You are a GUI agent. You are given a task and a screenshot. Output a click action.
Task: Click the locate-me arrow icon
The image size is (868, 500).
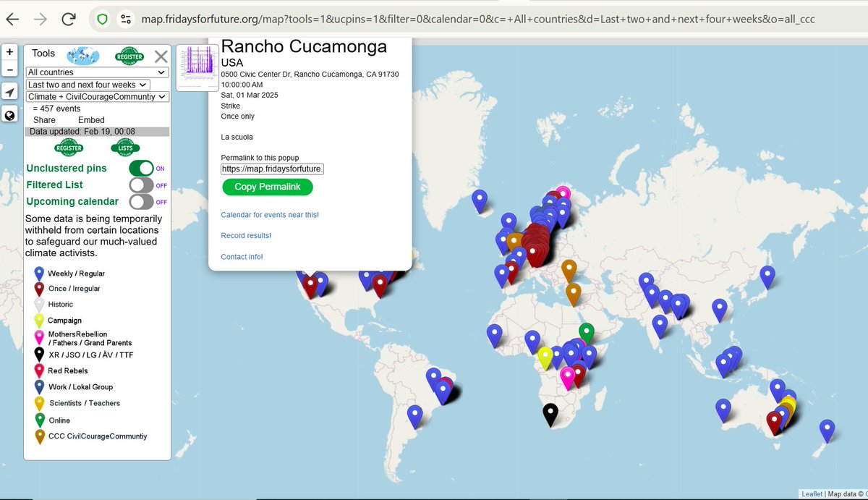[9, 92]
